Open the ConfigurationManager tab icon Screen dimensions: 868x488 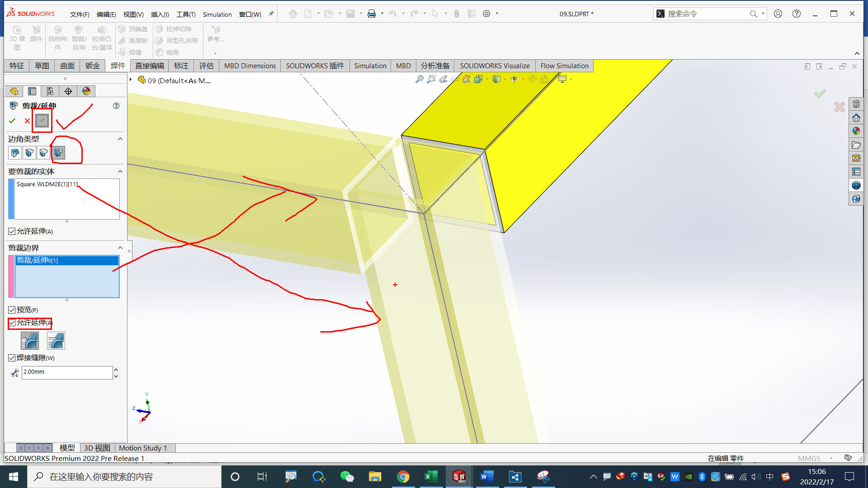pos(50,91)
